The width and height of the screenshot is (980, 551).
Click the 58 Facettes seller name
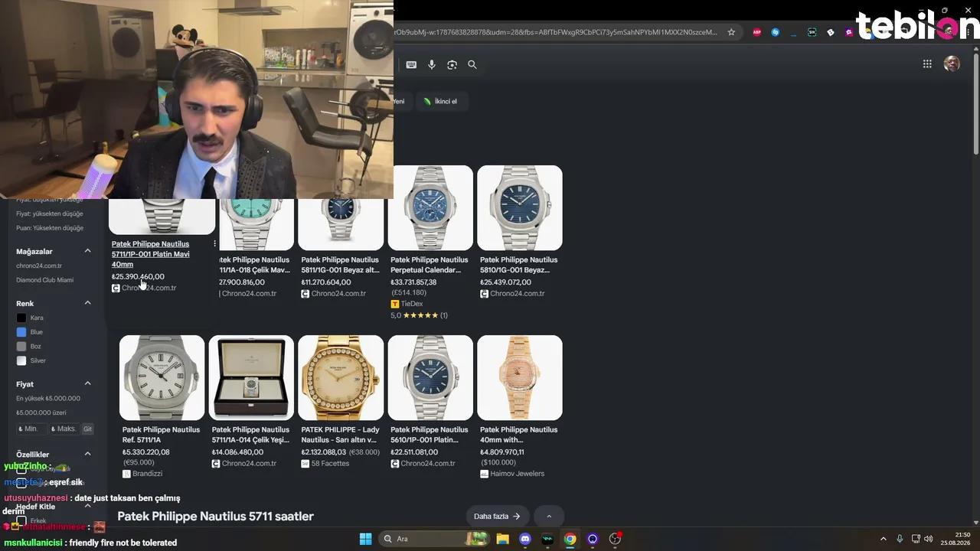coord(330,464)
